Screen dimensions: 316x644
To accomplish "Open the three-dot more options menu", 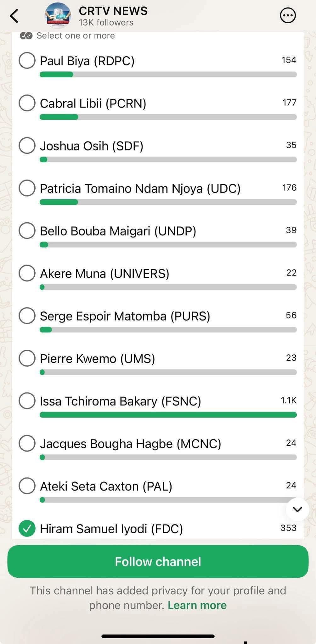I will (288, 15).
